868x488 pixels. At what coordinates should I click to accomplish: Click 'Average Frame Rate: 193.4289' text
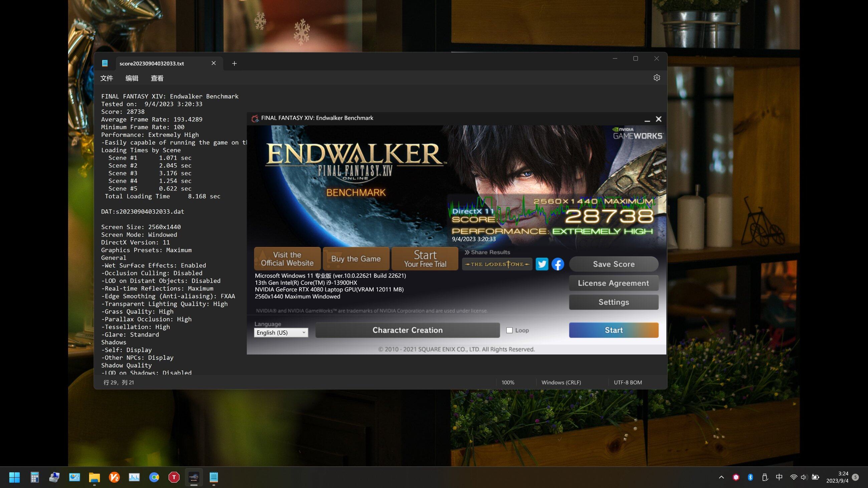pos(152,119)
